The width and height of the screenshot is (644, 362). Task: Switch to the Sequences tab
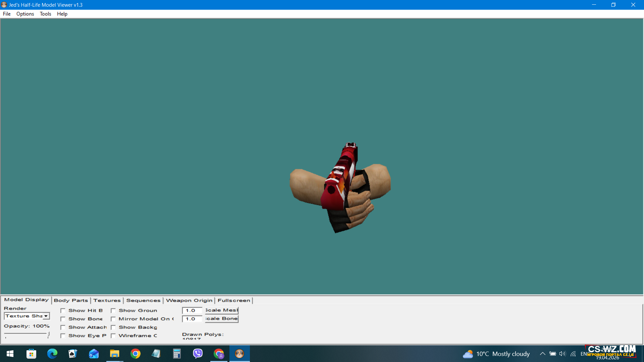pos(143,300)
